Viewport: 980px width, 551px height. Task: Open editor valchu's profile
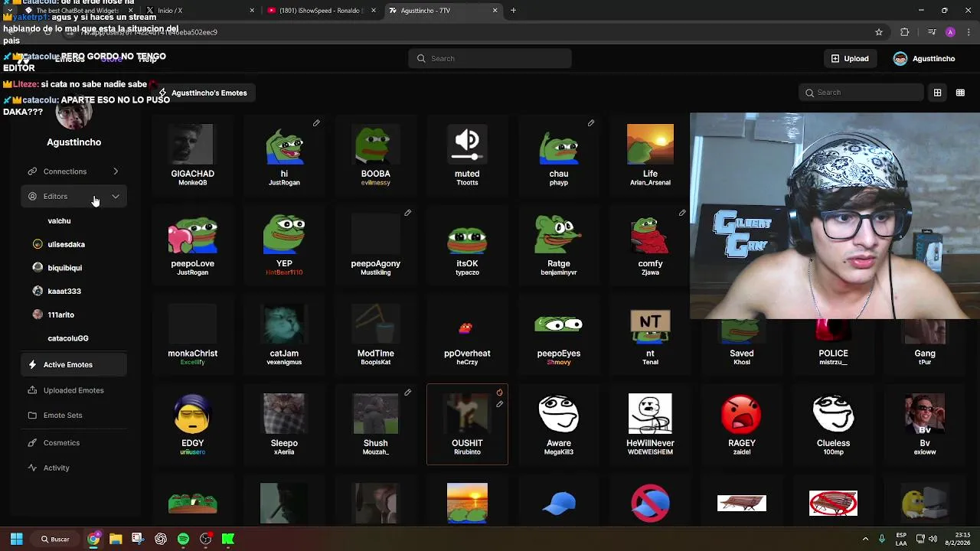[x=59, y=221]
